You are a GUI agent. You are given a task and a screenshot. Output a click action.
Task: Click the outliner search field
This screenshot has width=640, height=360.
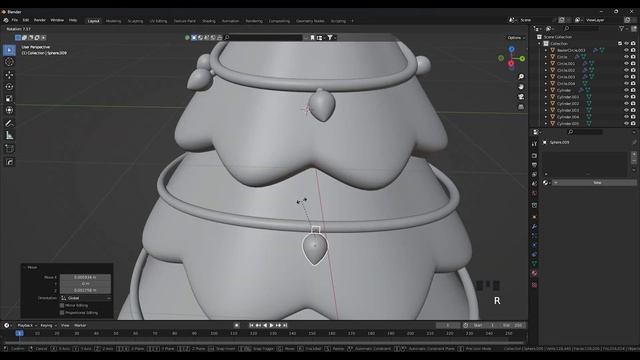[581, 29]
